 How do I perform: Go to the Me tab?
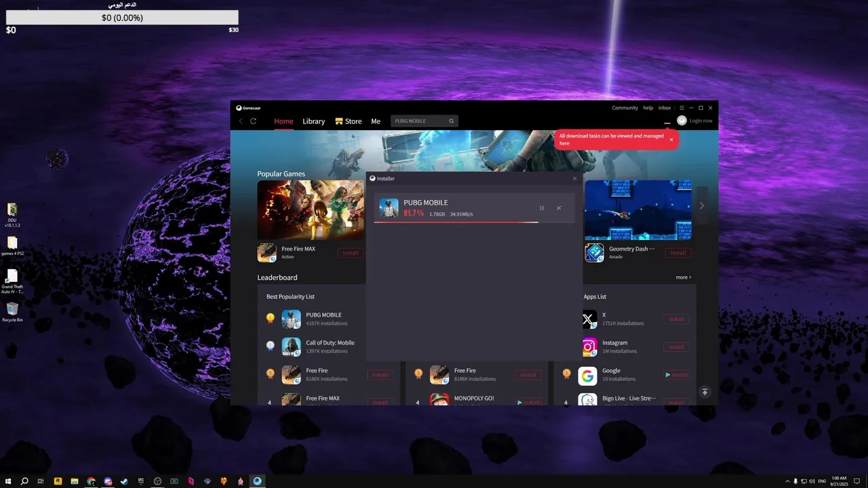tap(376, 121)
